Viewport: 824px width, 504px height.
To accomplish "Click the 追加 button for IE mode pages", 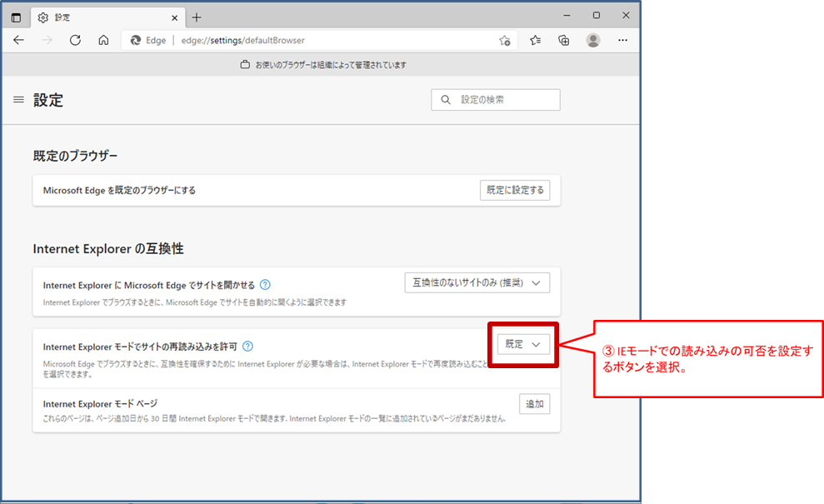I will tap(534, 404).
